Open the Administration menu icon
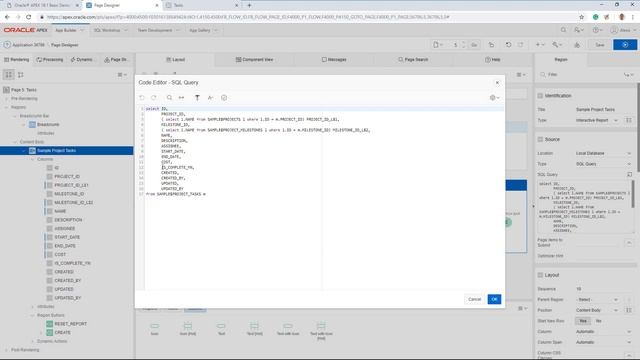The width and height of the screenshot is (640, 360). pos(579,30)
